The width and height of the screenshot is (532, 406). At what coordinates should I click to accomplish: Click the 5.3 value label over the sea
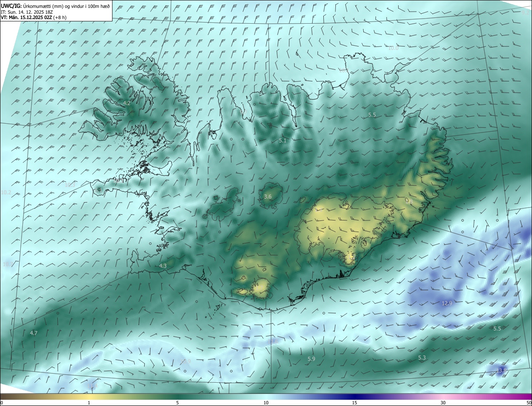(x=422, y=357)
